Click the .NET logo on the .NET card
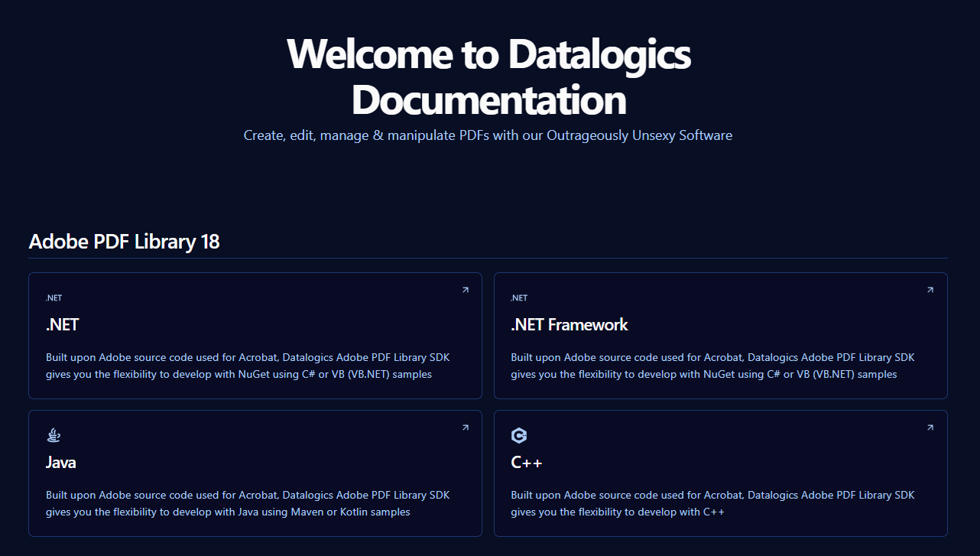This screenshot has height=556, width=980. pos(54,298)
